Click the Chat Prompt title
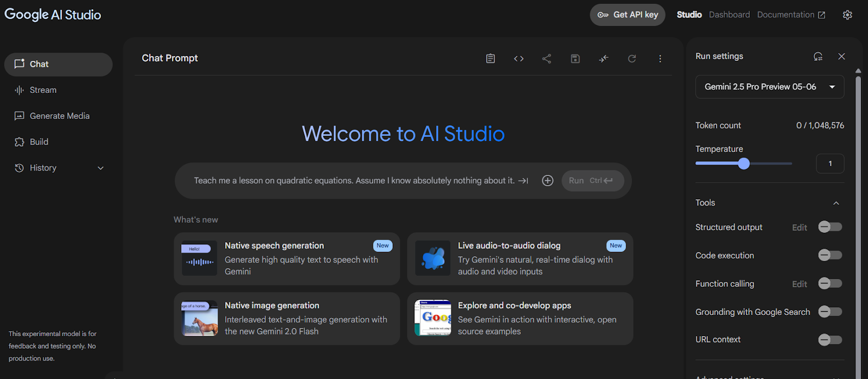Viewport: 868px width, 379px height. coord(170,58)
